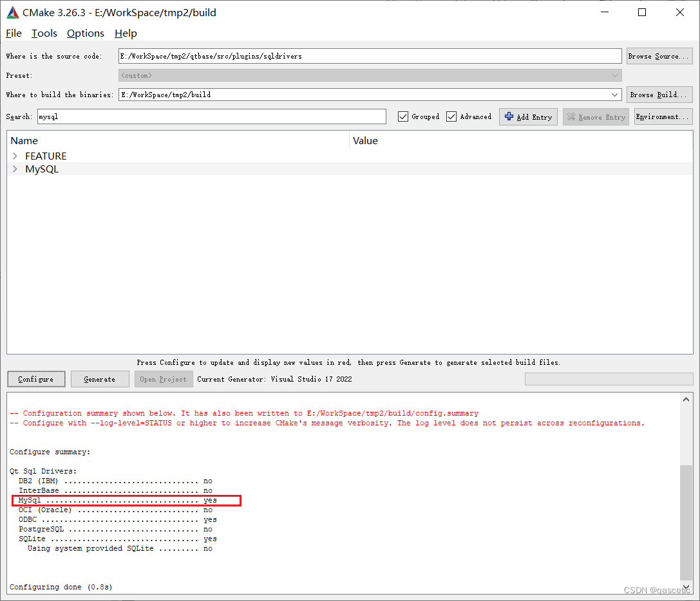Click the Browse Source button
Screen dimensions: 700x601
(659, 56)
